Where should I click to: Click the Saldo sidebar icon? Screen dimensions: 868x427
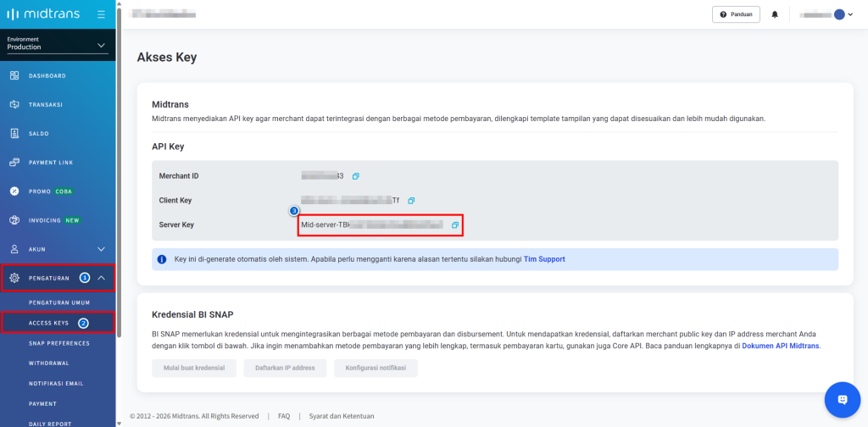click(x=15, y=133)
